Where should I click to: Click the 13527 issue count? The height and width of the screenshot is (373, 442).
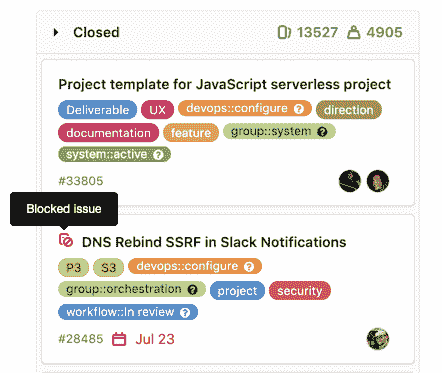click(317, 32)
